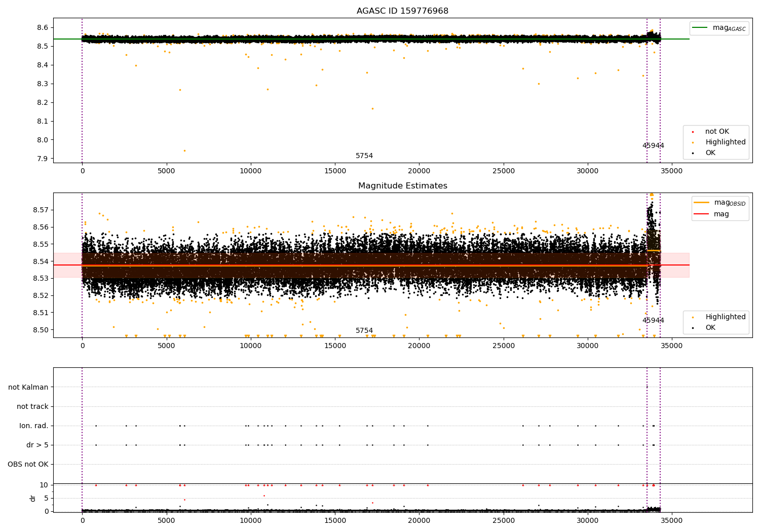Screen dimensions: 760x532
Task: Click the '5754' annotation in top plot
Action: pos(364,156)
